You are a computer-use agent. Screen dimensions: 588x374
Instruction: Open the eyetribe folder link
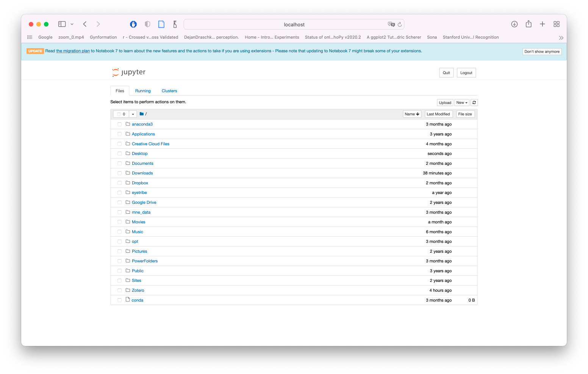tap(139, 192)
